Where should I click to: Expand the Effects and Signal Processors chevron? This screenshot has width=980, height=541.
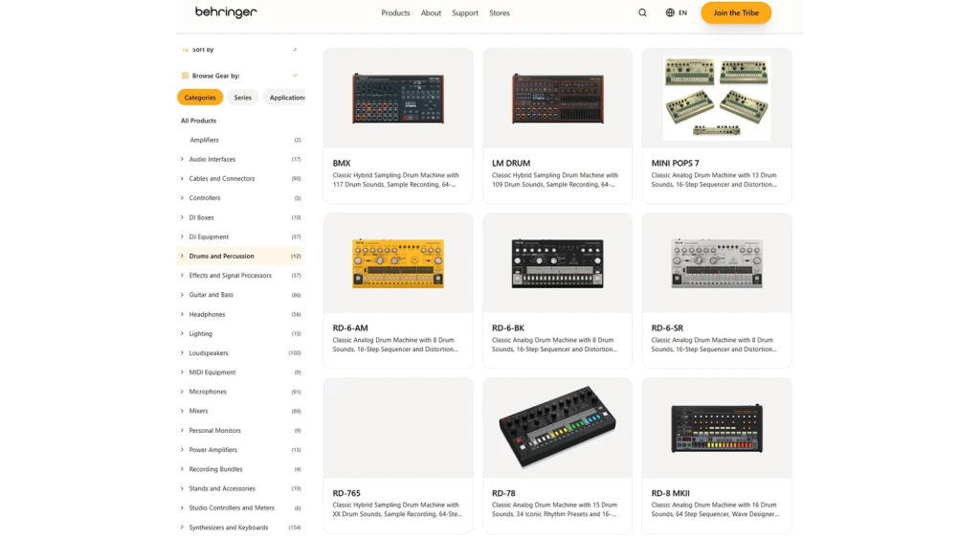[x=182, y=275]
